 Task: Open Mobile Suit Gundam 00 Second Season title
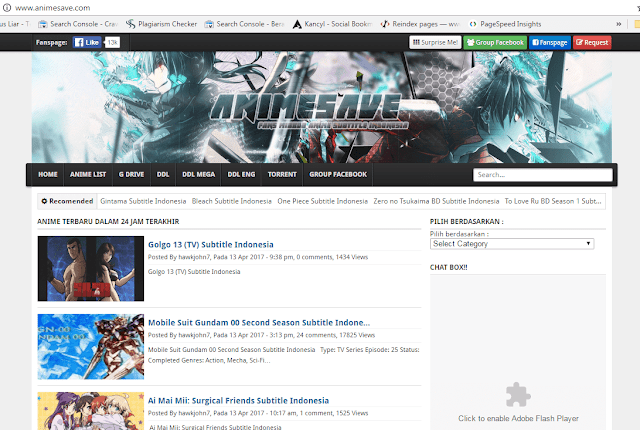coord(259,322)
